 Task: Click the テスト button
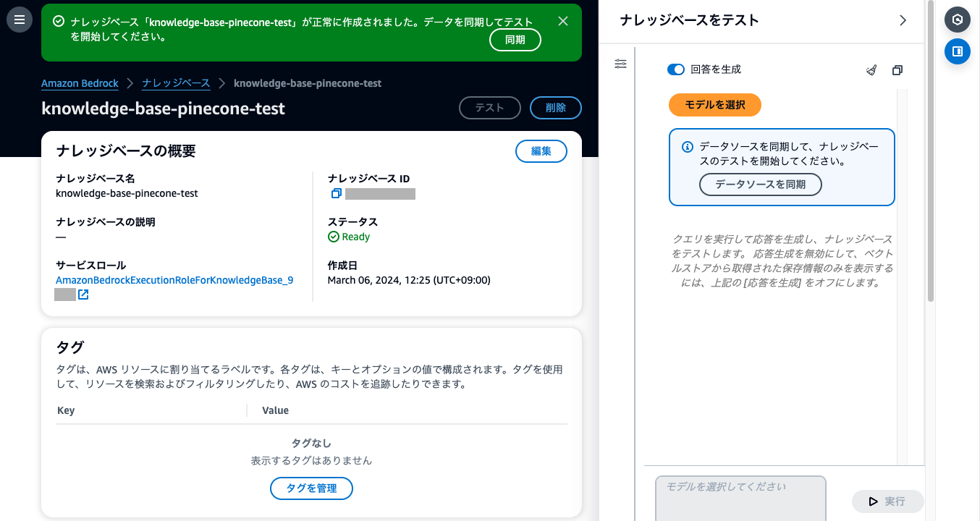(x=489, y=108)
